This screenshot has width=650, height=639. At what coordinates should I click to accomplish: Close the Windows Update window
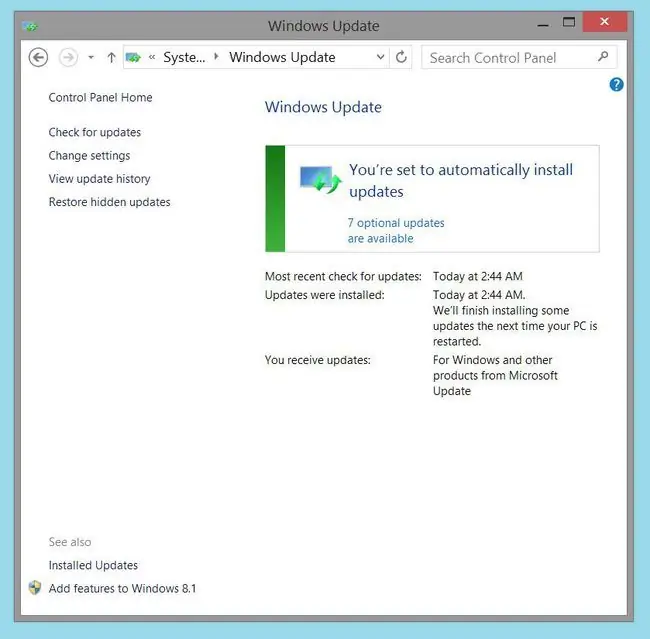click(605, 22)
